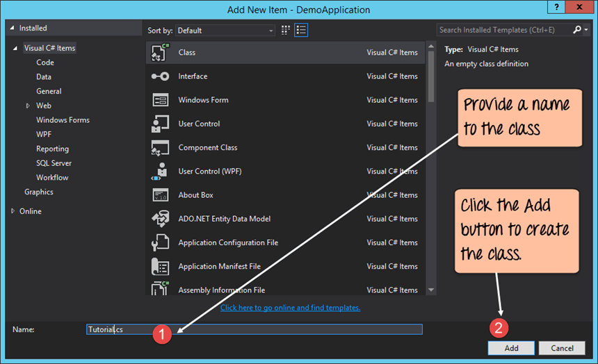Open the online templates link
598x364 pixels.
pyautogui.click(x=290, y=307)
